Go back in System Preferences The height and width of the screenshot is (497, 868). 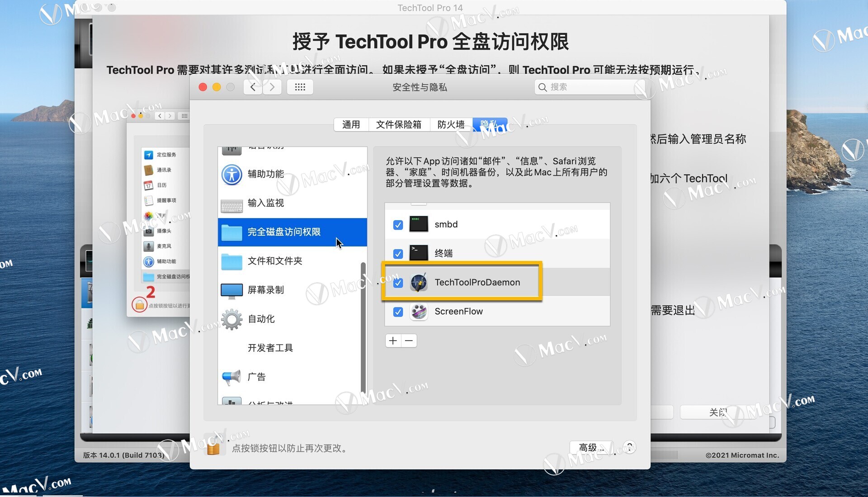click(x=253, y=87)
